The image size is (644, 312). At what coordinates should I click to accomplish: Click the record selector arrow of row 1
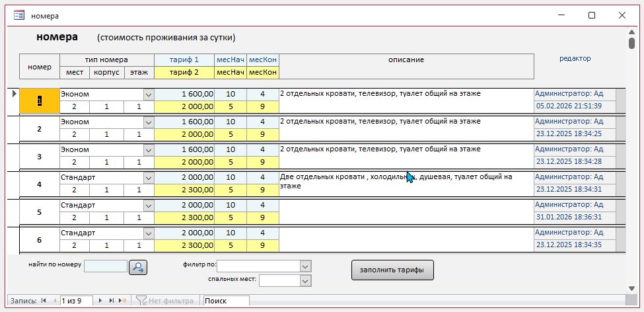(15, 94)
